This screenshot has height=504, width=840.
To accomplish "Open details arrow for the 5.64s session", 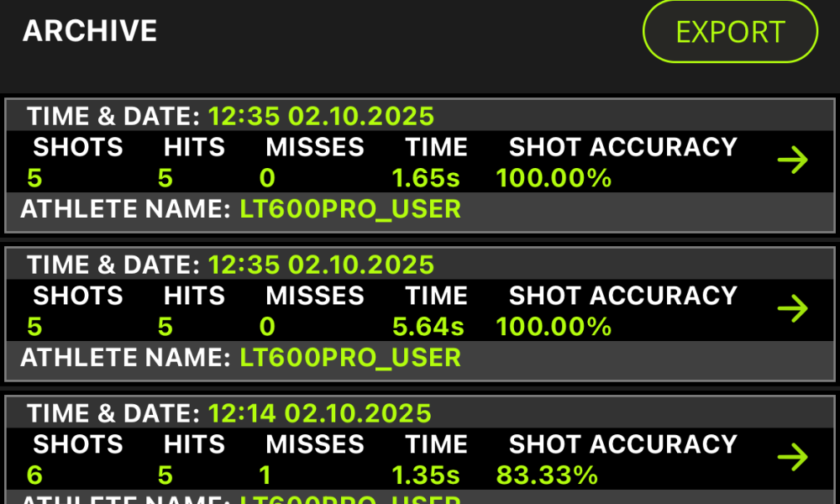I will point(792,308).
